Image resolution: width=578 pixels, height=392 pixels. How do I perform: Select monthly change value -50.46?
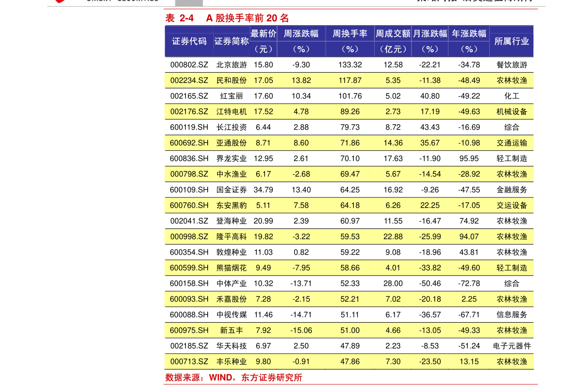click(x=430, y=283)
